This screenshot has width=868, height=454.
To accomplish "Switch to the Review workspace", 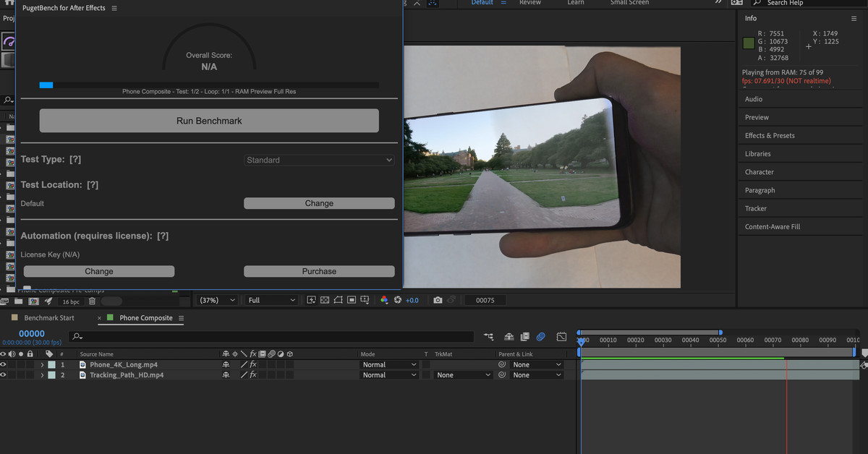I will [x=530, y=3].
